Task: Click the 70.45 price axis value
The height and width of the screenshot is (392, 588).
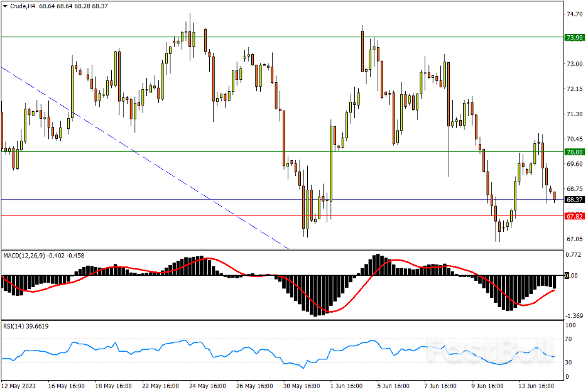Action: [x=575, y=139]
